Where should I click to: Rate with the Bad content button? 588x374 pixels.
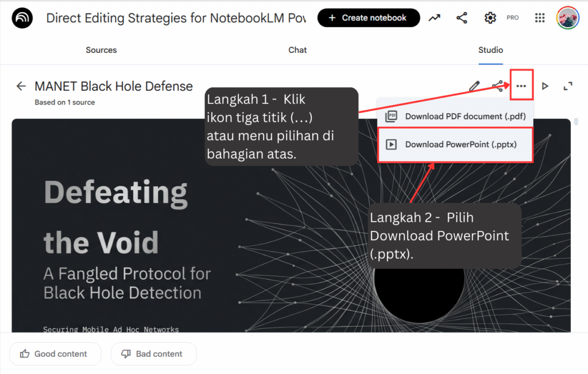tap(153, 354)
